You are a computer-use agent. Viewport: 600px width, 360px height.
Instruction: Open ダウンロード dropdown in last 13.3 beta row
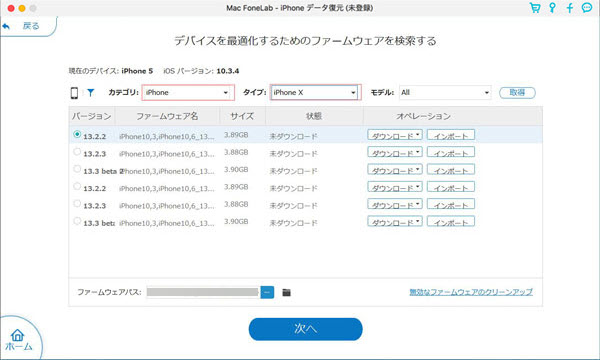[395, 222]
